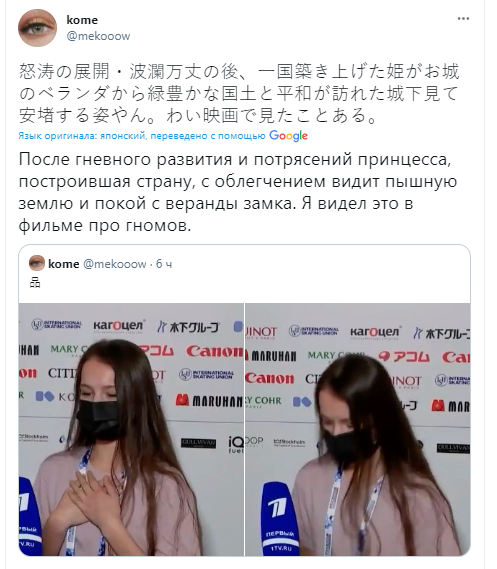Click the Первый channel microphone in left photo

29,517
